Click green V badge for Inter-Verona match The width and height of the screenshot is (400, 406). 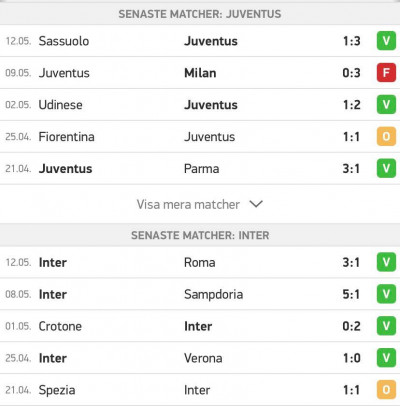point(386,358)
